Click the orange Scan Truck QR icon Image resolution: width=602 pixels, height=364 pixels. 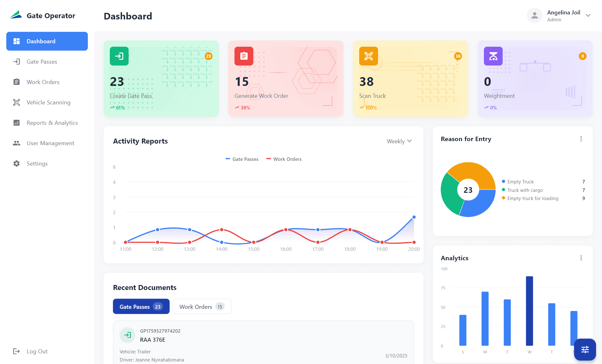click(368, 56)
